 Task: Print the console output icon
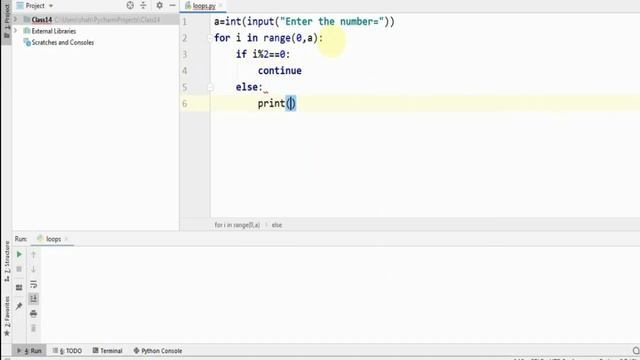33,313
